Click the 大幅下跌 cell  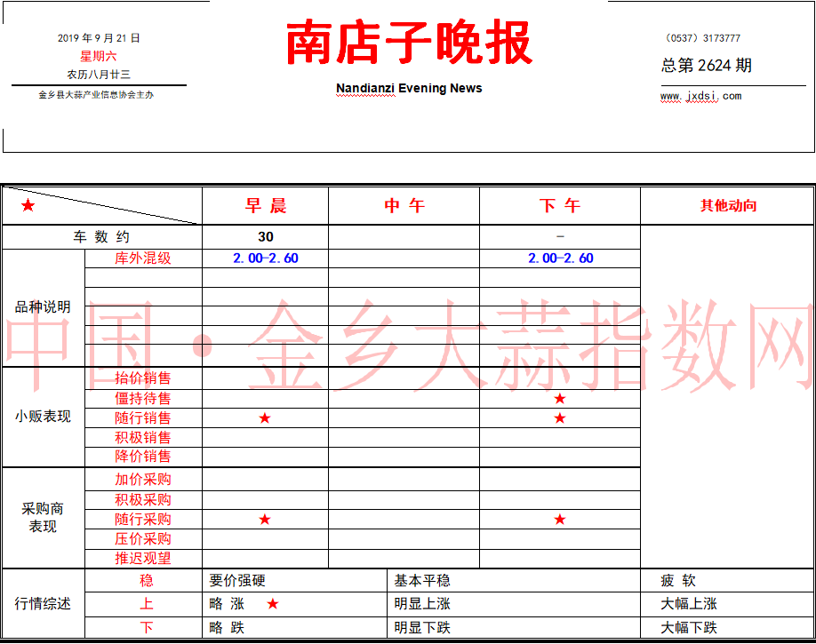click(x=689, y=628)
